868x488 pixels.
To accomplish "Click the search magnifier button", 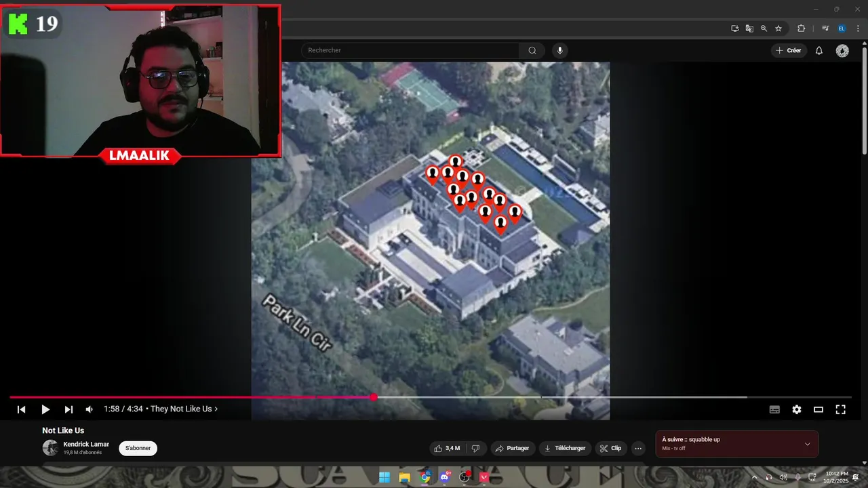I will click(532, 50).
